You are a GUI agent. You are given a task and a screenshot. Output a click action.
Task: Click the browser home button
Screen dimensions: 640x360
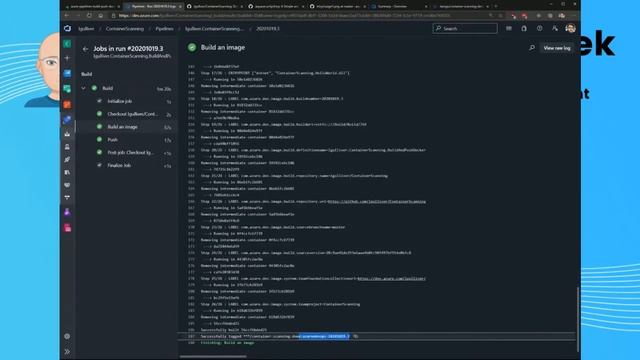(100, 16)
